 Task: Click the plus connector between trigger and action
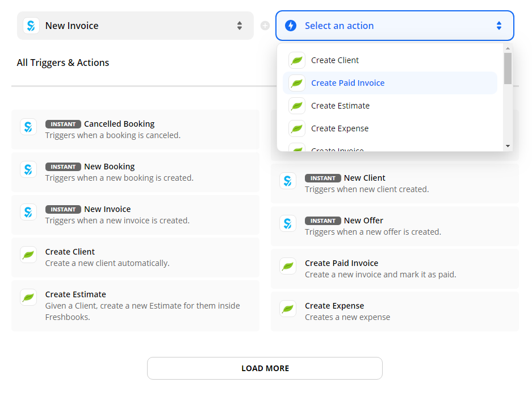265,26
